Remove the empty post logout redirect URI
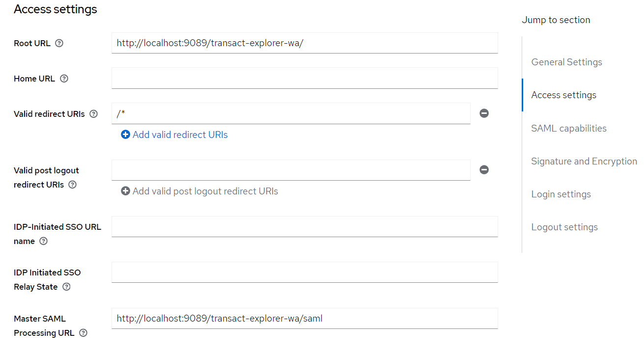The height and width of the screenshot is (353, 644). [484, 170]
